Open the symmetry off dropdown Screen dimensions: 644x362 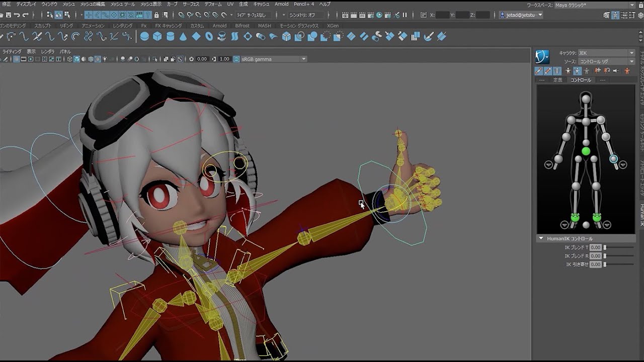click(306, 15)
